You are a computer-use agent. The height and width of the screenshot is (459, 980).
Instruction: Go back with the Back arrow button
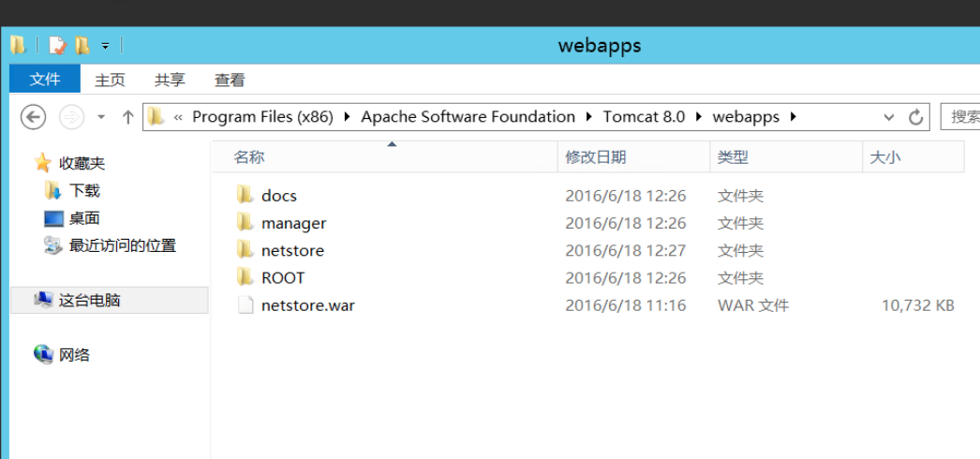[33, 117]
